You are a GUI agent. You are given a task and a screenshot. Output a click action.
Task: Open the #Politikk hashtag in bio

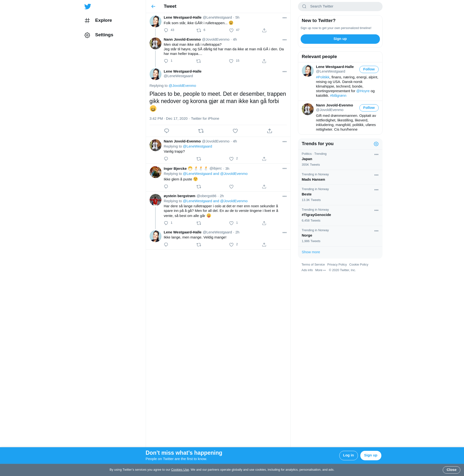click(x=322, y=77)
